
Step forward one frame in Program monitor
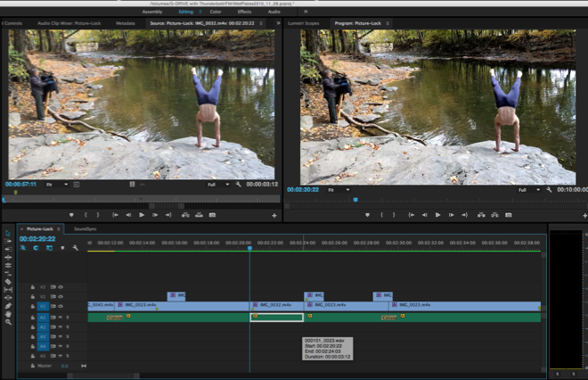tap(451, 215)
